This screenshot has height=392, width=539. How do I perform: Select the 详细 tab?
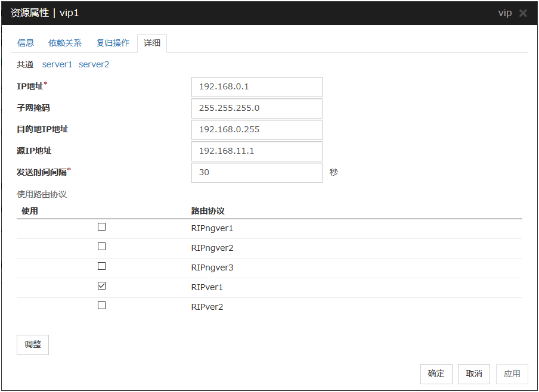click(152, 43)
